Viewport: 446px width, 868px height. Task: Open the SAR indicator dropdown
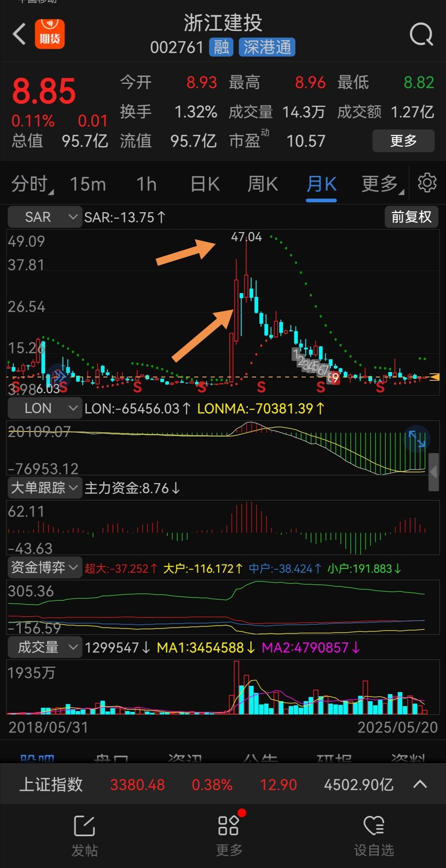tap(45, 217)
